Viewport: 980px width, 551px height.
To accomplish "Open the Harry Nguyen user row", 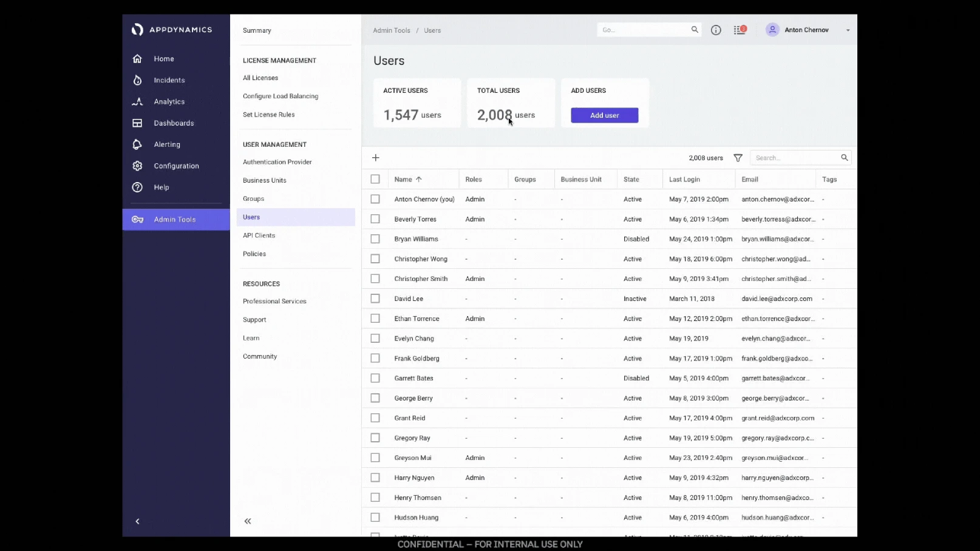I will click(610, 478).
